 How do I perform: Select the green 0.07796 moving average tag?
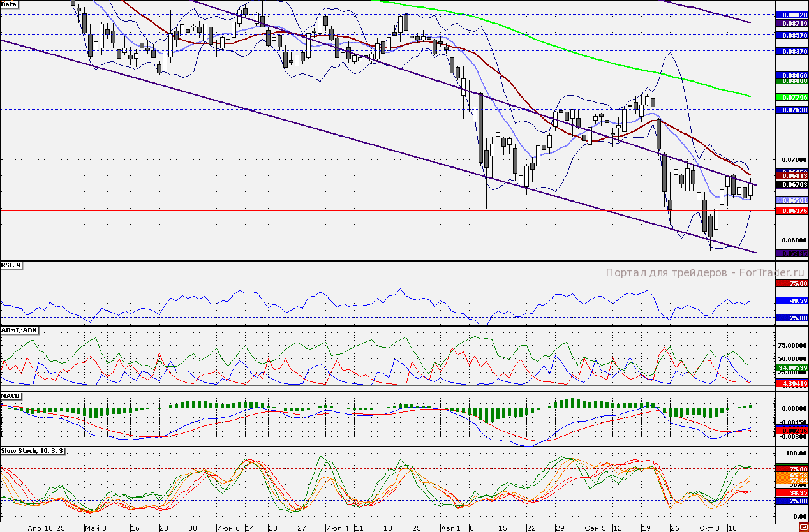pos(790,97)
